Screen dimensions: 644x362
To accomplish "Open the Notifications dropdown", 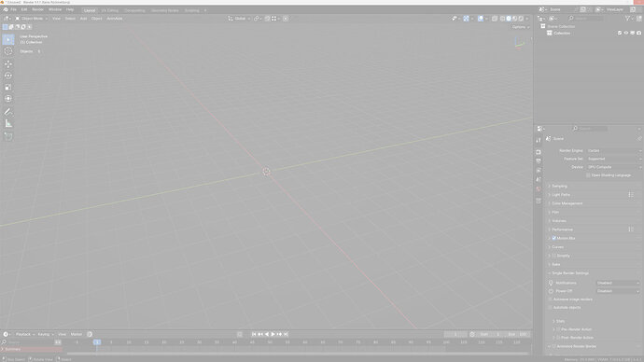I will coord(618,283).
